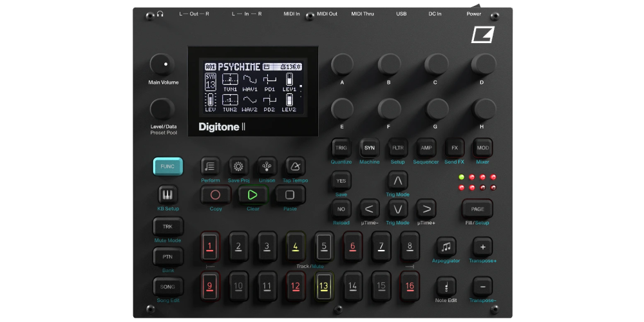Click the Transpose- minus button
This screenshot has width=644, height=322.
click(x=482, y=287)
